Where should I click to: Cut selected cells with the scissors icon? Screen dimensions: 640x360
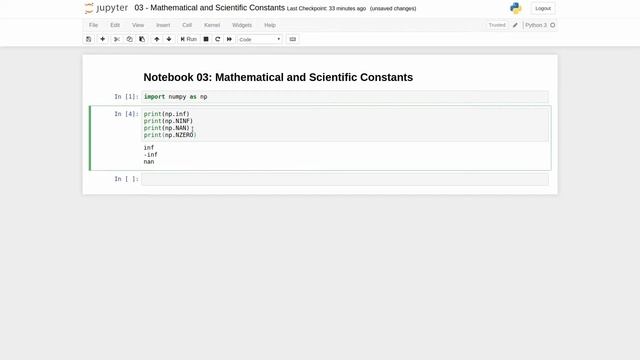[117, 39]
